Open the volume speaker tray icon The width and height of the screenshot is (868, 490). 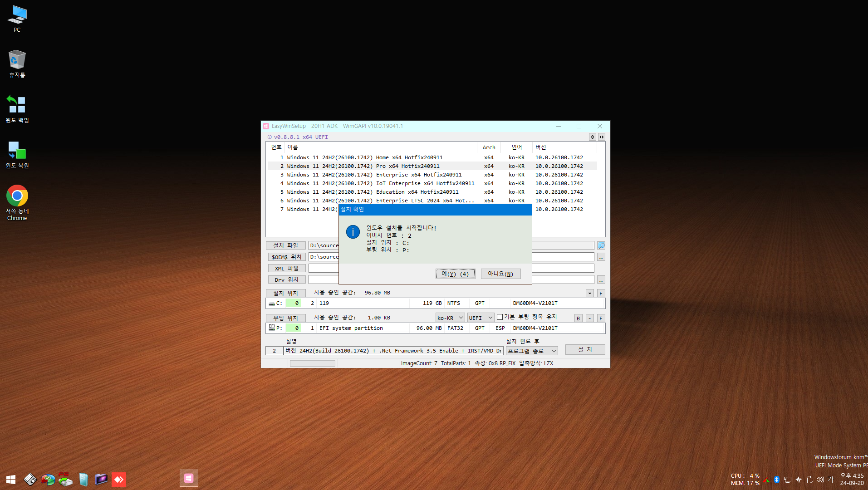coord(820,480)
